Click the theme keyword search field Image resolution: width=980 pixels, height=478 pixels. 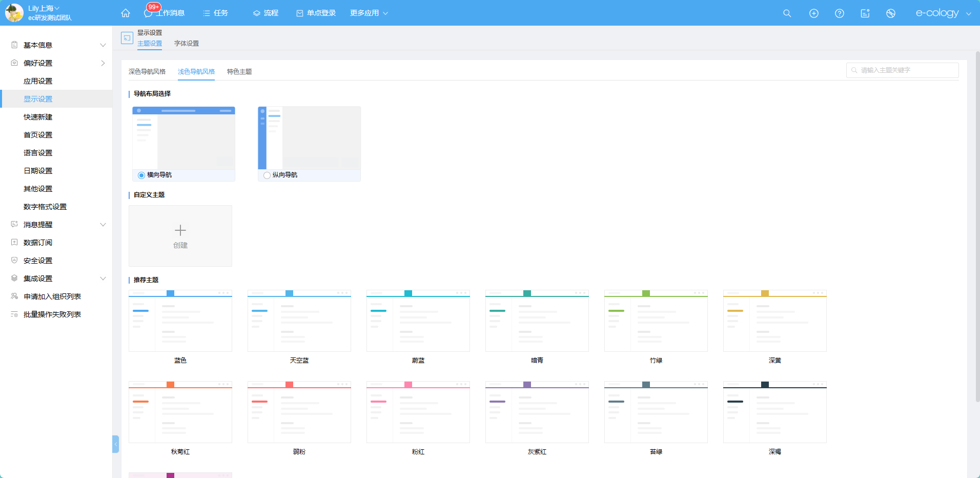903,70
